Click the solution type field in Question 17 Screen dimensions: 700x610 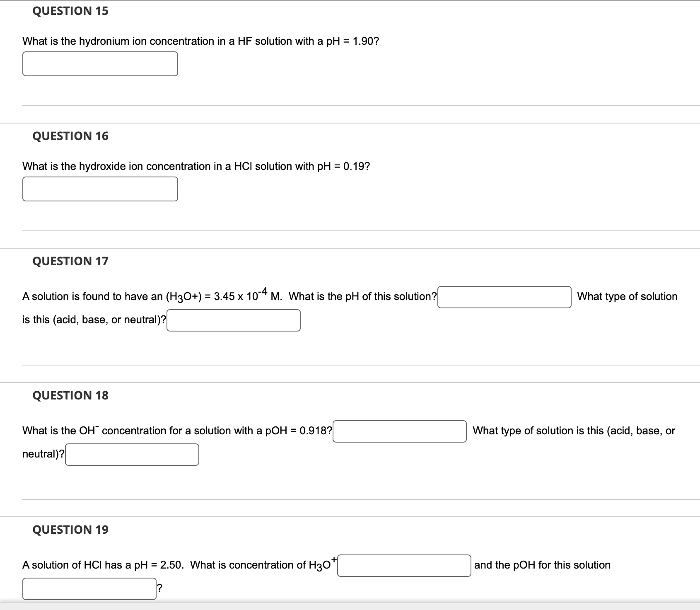point(233,320)
